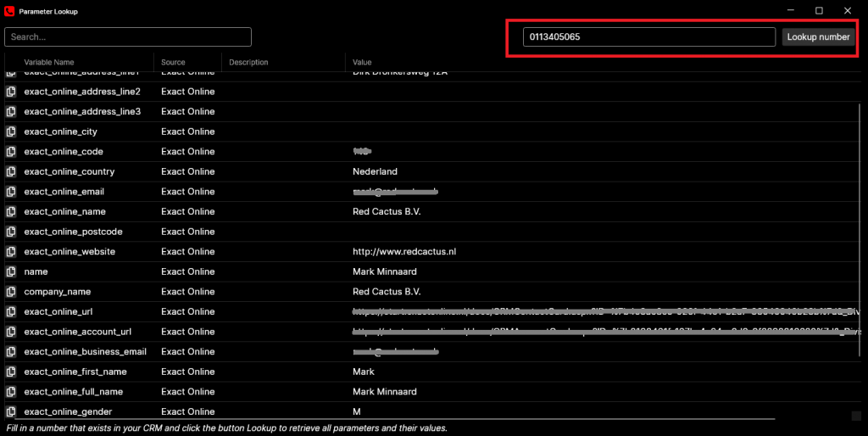Screen dimensions: 868x436
Task: Click the exact_online_city variable name
Action: [60, 131]
